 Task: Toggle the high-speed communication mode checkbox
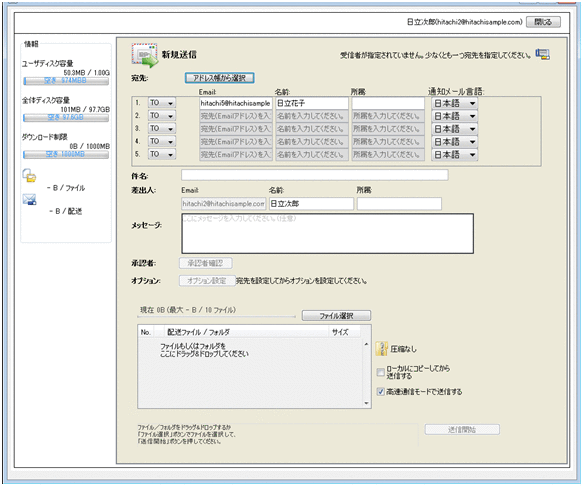[381, 391]
